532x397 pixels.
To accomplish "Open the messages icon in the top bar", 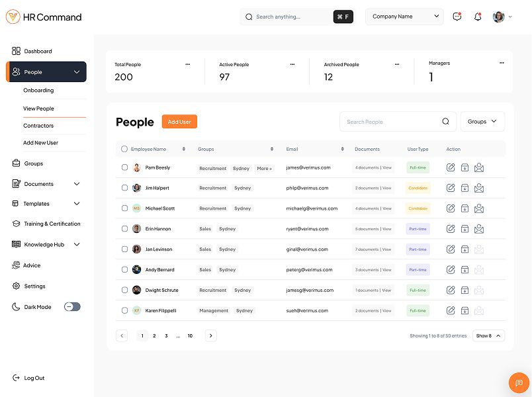I will (x=457, y=17).
